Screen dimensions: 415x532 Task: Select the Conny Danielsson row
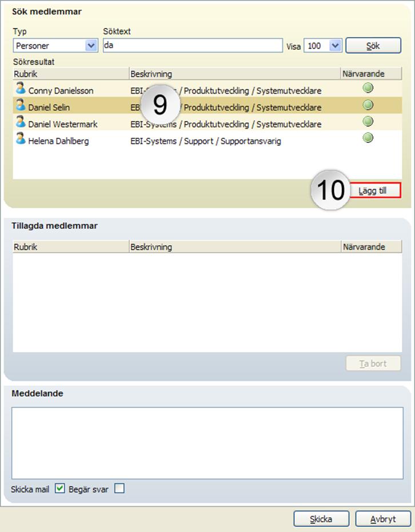207,89
